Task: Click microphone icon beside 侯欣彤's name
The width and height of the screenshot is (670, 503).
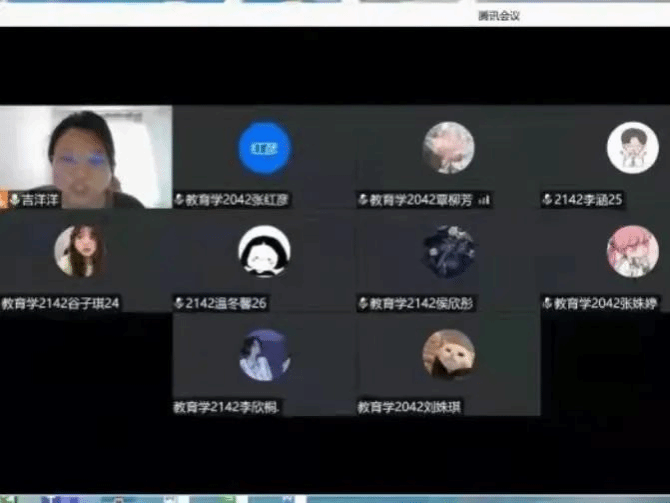Action: (364, 303)
